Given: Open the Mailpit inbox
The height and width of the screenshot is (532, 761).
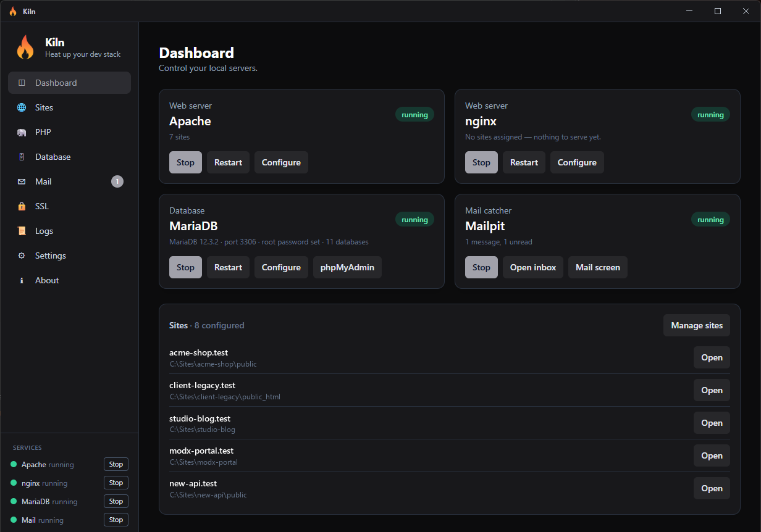Looking at the screenshot, I should 533,267.
